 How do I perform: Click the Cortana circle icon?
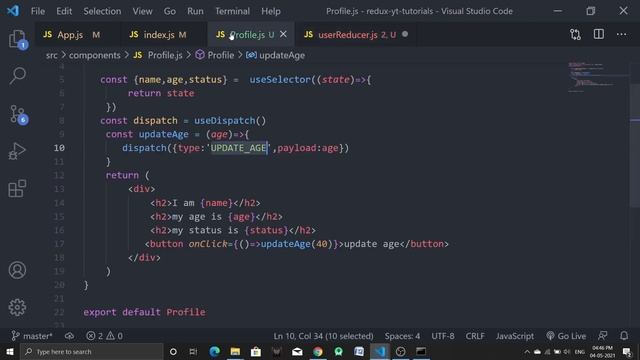point(173,351)
